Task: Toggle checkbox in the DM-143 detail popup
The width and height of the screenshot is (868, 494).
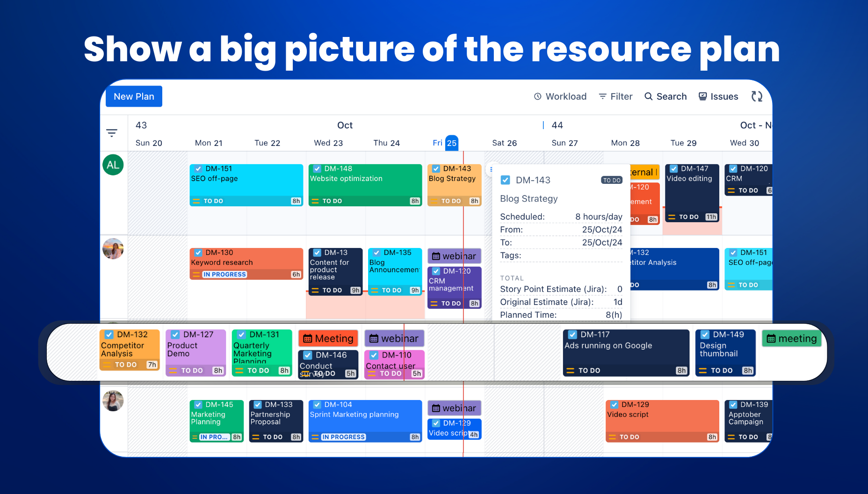Action: [x=506, y=180]
